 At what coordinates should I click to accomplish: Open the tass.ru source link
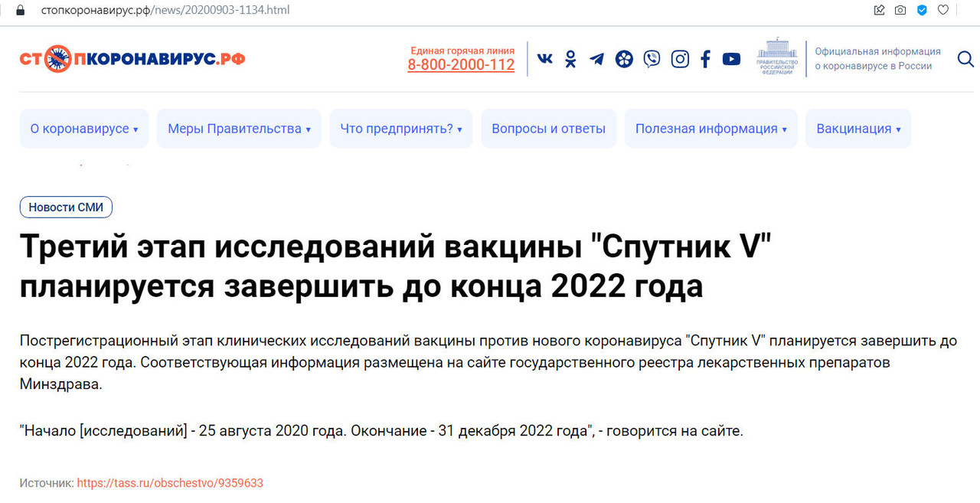[170, 483]
